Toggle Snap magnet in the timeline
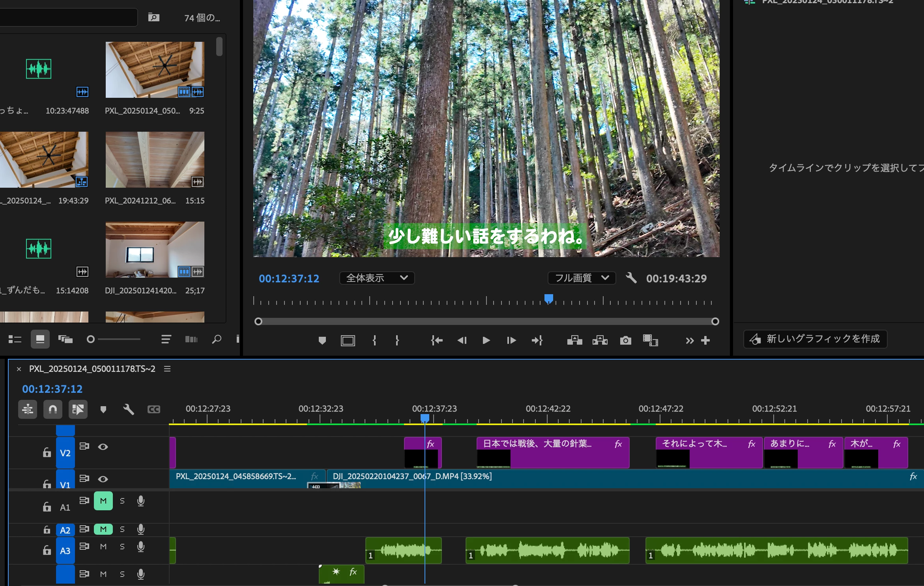 pos(53,409)
